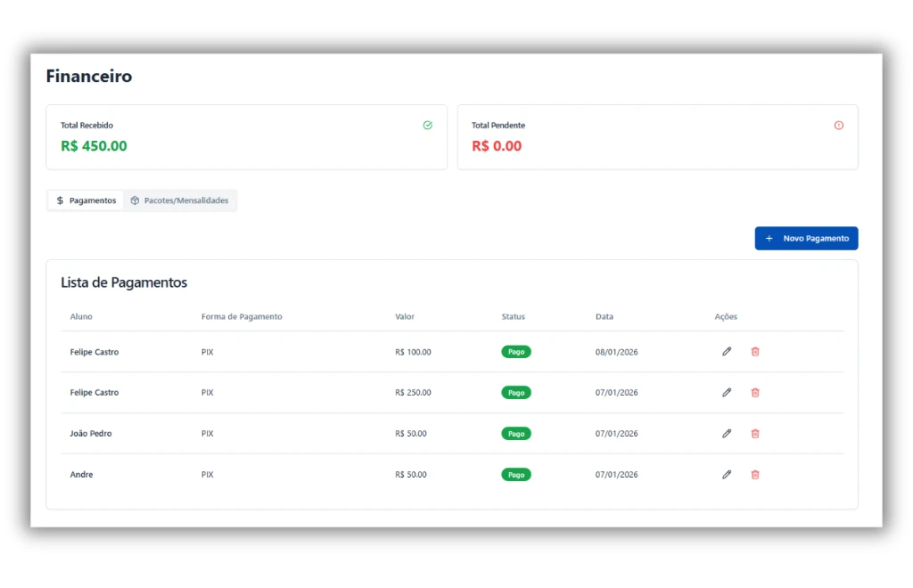Click the Pago badge on João Pedro's row
This screenshot has width=913, height=588.
coord(515,434)
